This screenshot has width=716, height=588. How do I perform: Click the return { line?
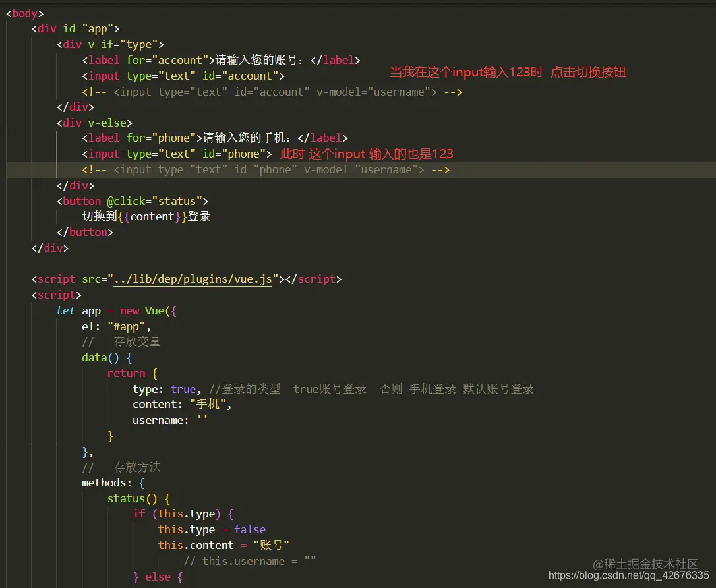point(133,374)
